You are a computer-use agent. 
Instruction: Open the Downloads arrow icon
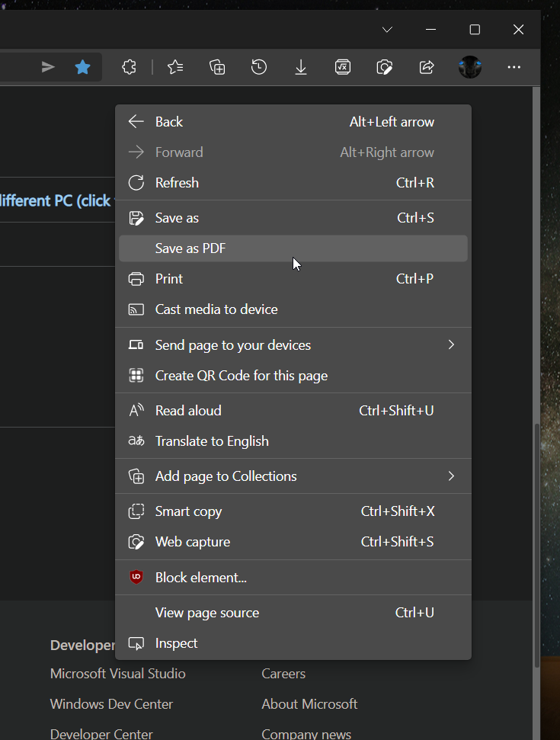point(301,68)
